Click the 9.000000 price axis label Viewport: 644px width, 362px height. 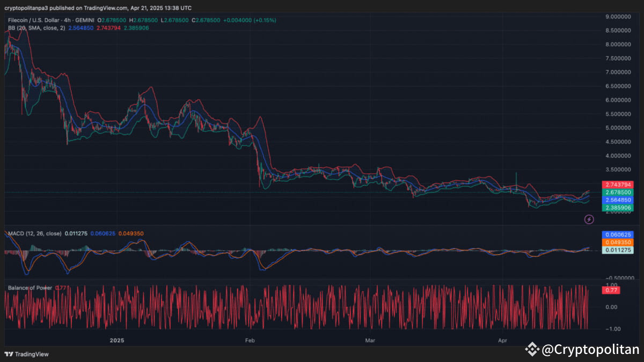tap(618, 17)
